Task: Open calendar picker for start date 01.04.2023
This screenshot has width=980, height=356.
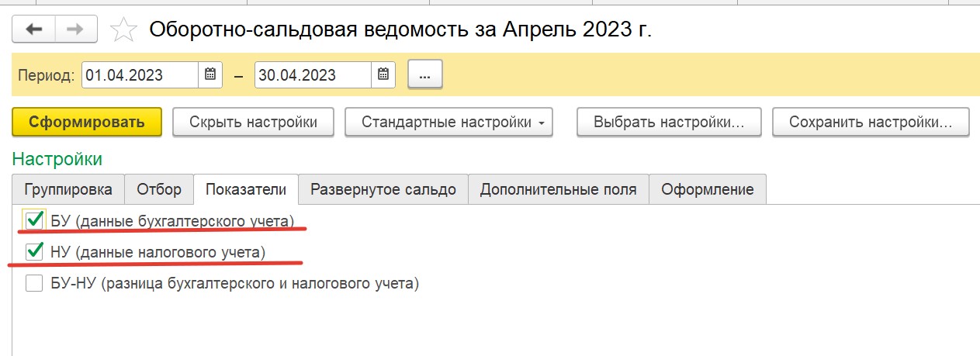Action: (210, 75)
